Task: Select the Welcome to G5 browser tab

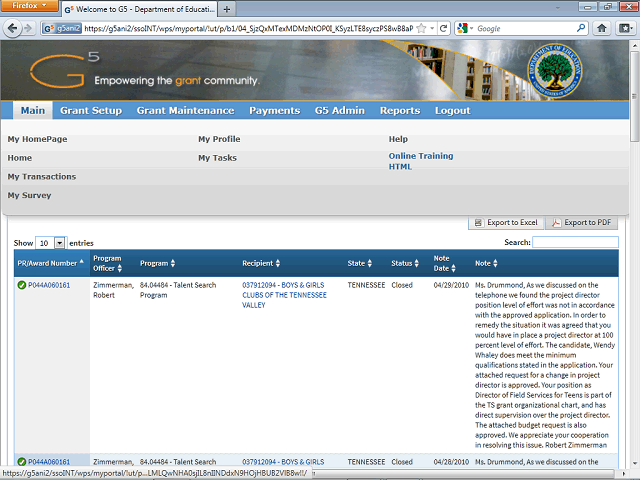Action: [139, 9]
